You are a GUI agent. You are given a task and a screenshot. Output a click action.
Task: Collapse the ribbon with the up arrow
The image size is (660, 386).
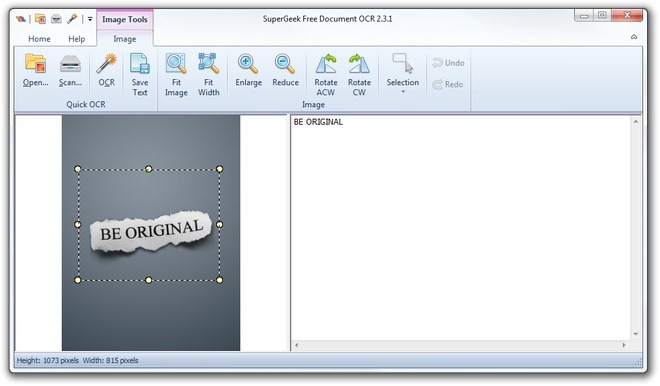[x=634, y=37]
